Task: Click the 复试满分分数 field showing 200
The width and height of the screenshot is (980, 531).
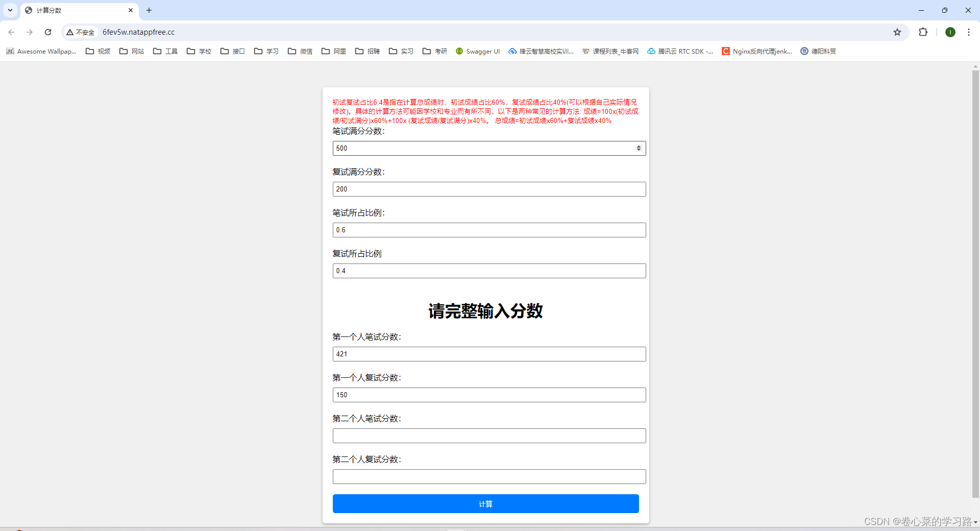Action: click(x=489, y=189)
